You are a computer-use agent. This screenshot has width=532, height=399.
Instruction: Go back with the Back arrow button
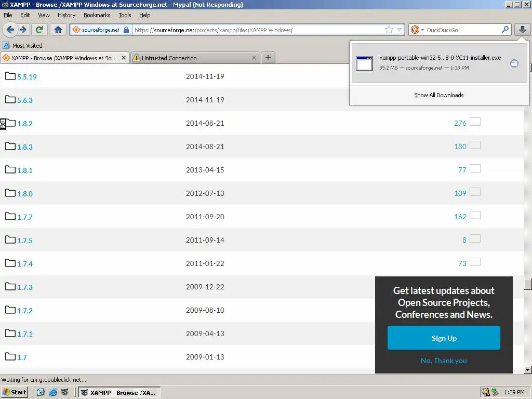10,30
